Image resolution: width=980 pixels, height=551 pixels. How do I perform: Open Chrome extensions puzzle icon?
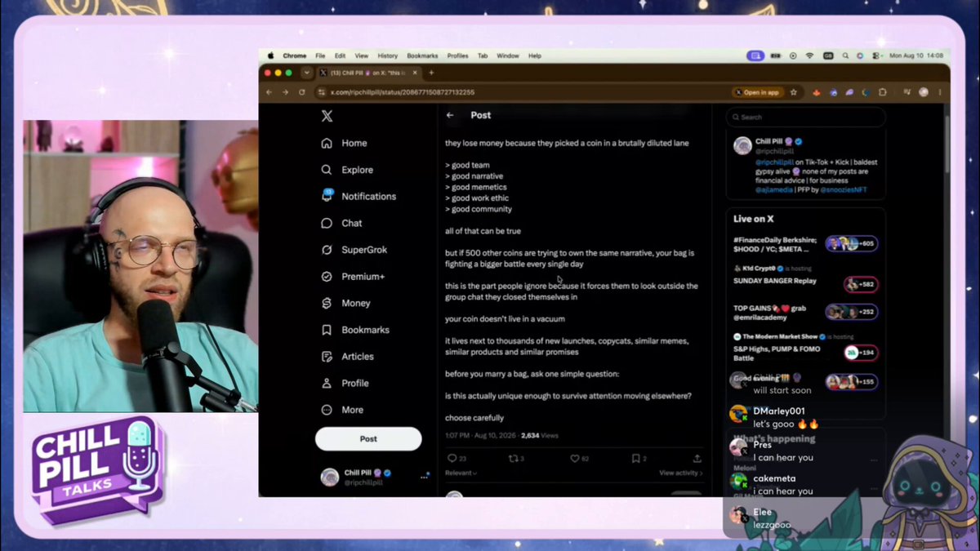click(883, 92)
